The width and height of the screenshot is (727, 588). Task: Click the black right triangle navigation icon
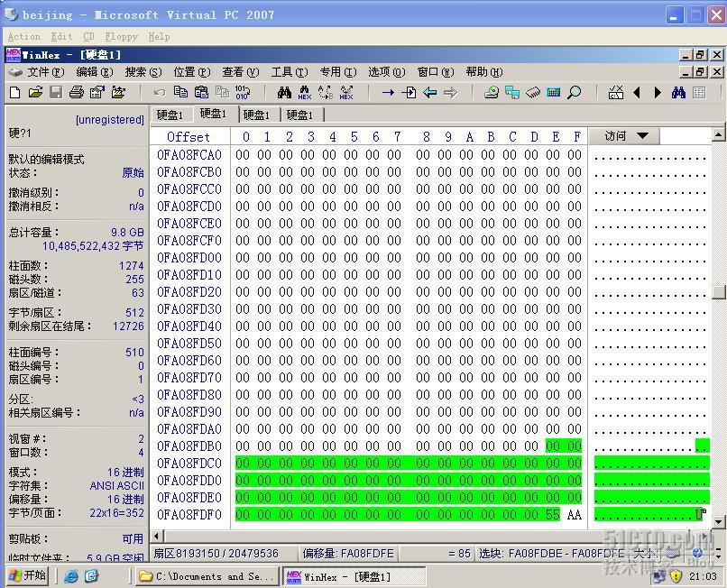[658, 93]
